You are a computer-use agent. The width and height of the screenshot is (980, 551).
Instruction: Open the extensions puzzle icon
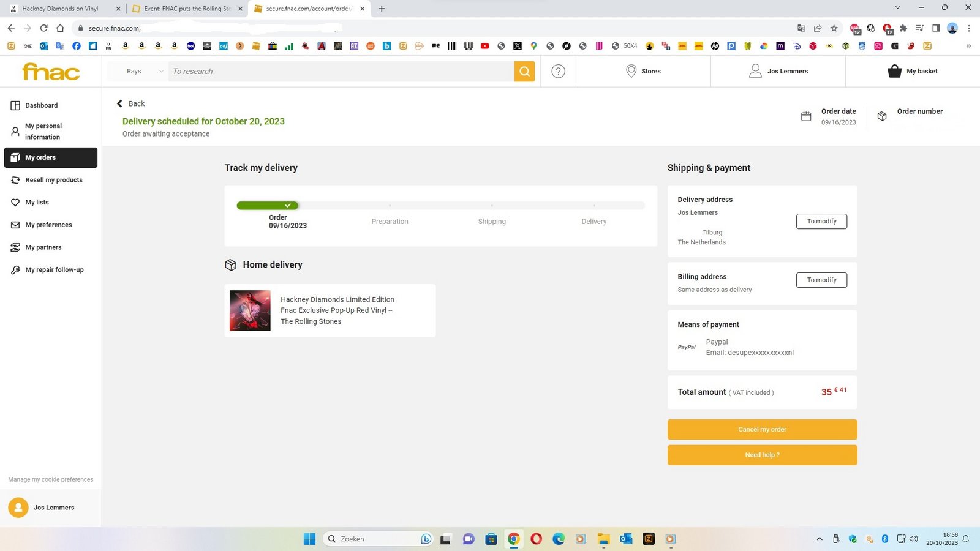point(903,28)
